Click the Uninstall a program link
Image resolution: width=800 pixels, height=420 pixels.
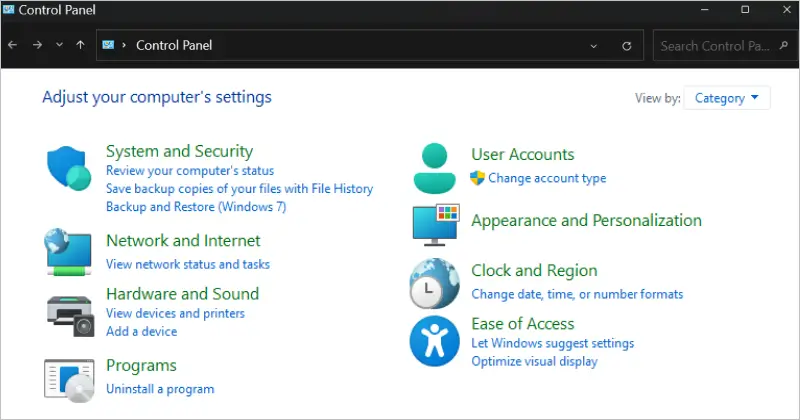[x=160, y=388]
